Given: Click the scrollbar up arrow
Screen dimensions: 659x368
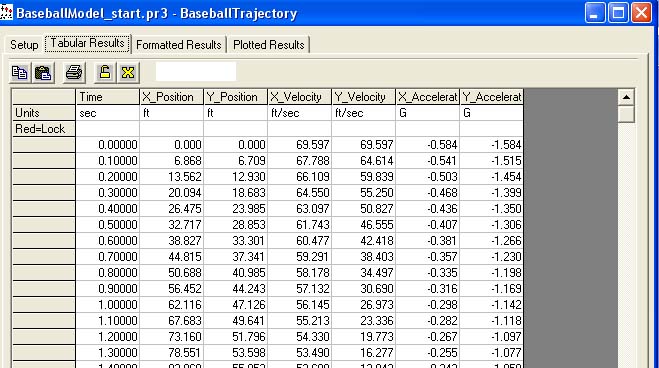Looking at the screenshot, I should tap(626, 97).
